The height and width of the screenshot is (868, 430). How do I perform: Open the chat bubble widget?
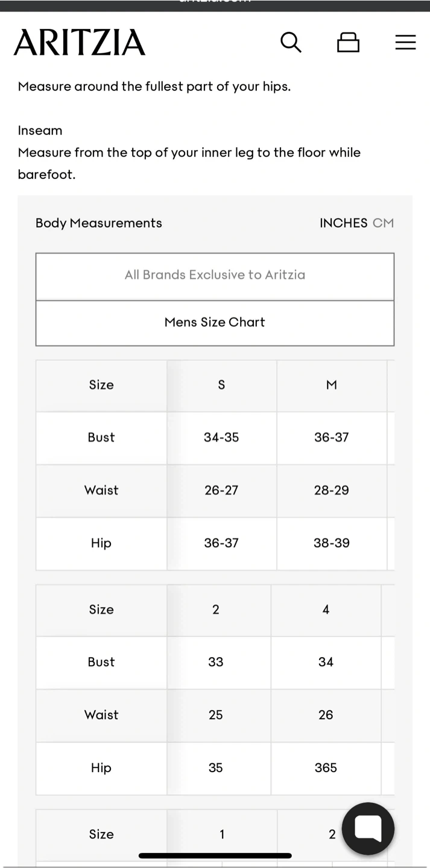368,828
